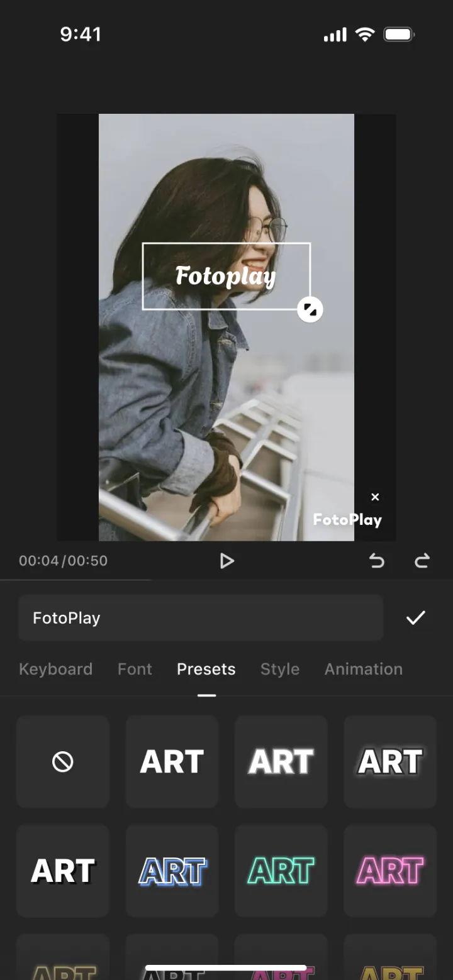Play the video preview

(x=226, y=561)
